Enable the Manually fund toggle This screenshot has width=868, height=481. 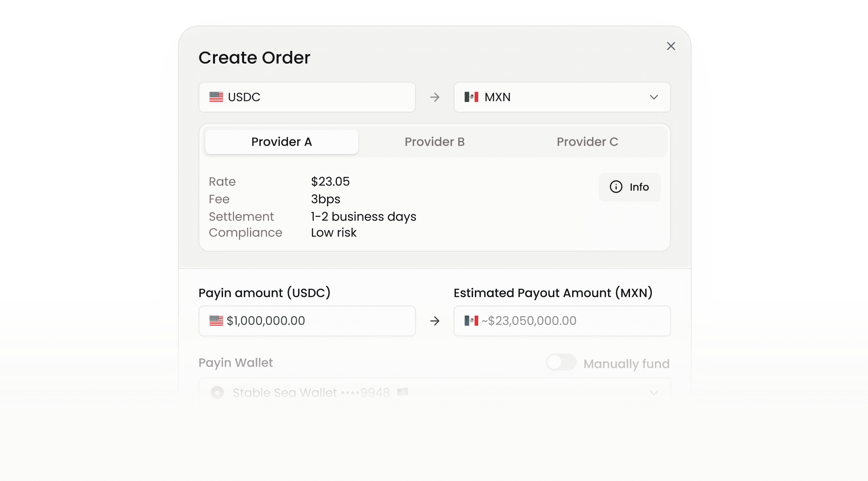point(561,362)
